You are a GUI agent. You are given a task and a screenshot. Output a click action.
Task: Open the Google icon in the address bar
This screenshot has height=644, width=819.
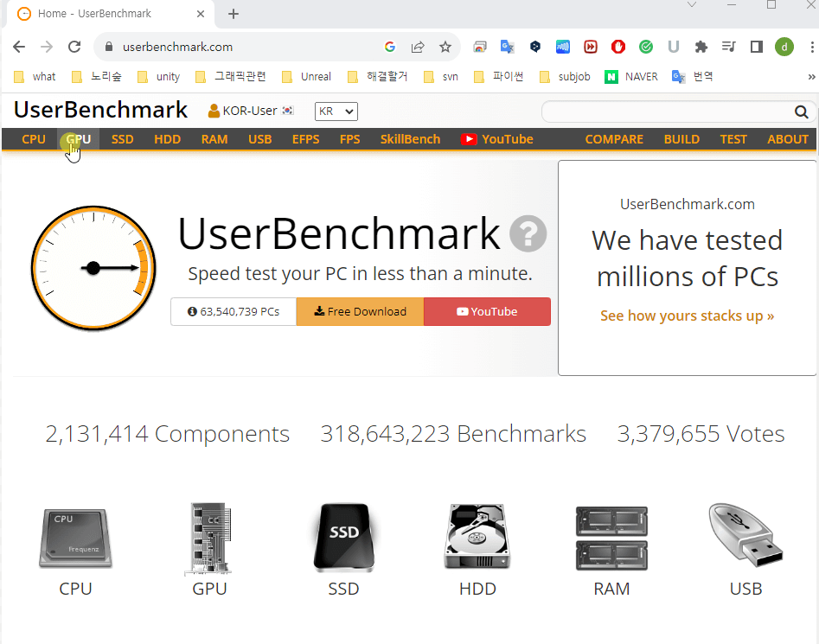point(390,47)
